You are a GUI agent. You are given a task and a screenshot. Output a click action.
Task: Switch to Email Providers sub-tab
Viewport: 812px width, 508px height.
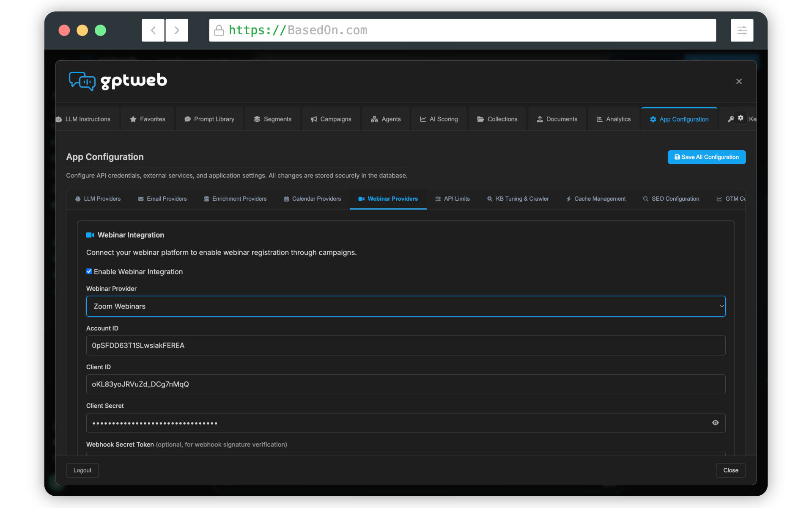pyautogui.click(x=162, y=199)
